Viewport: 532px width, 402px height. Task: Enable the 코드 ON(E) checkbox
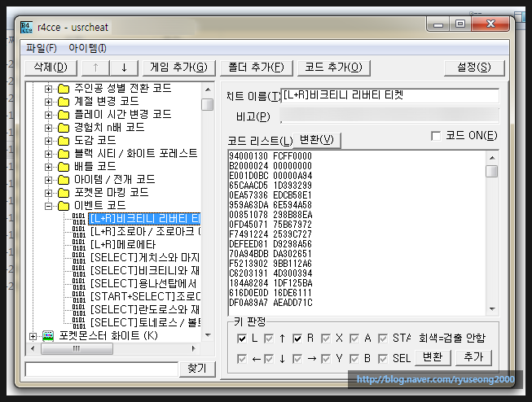[x=436, y=136]
